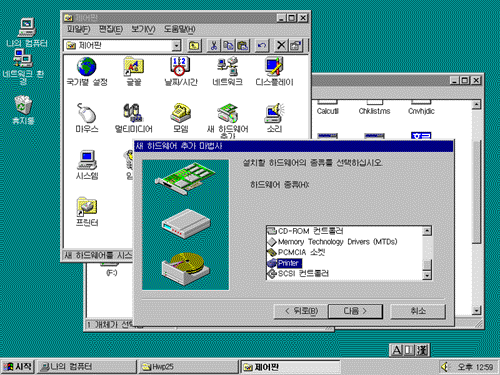Open the 마우스 mouse icon
This screenshot has height=375, width=500.
pyautogui.click(x=87, y=118)
